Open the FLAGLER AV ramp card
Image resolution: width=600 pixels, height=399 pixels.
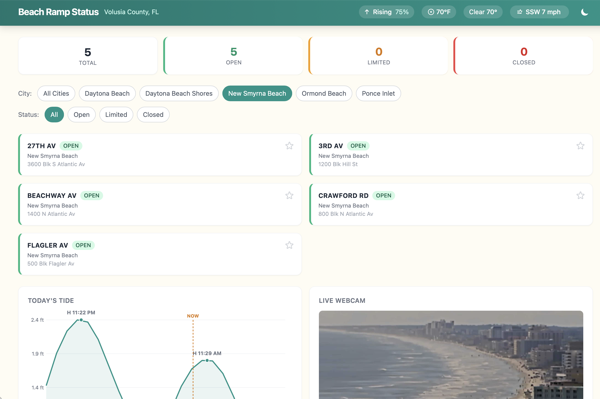[160, 254]
